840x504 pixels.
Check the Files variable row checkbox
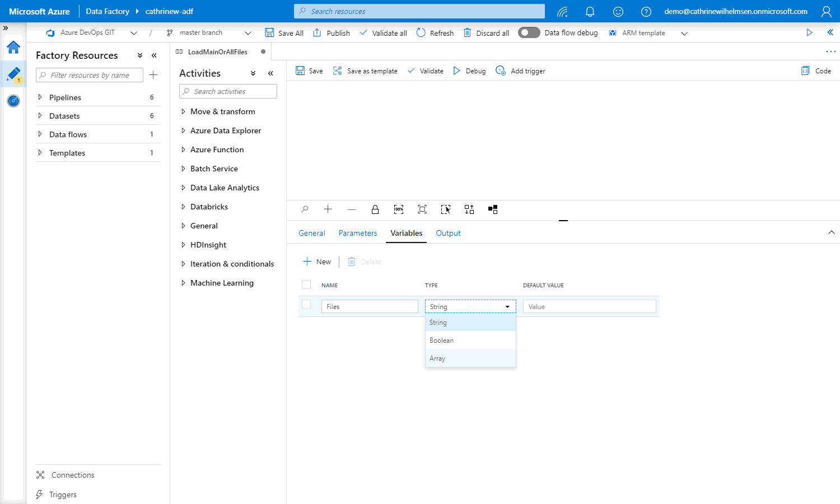point(306,305)
